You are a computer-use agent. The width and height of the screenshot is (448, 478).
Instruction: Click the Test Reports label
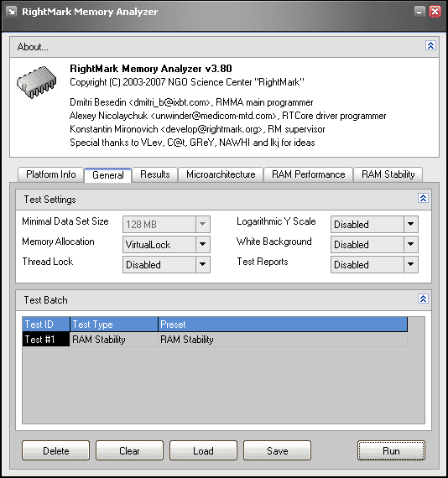(x=263, y=262)
